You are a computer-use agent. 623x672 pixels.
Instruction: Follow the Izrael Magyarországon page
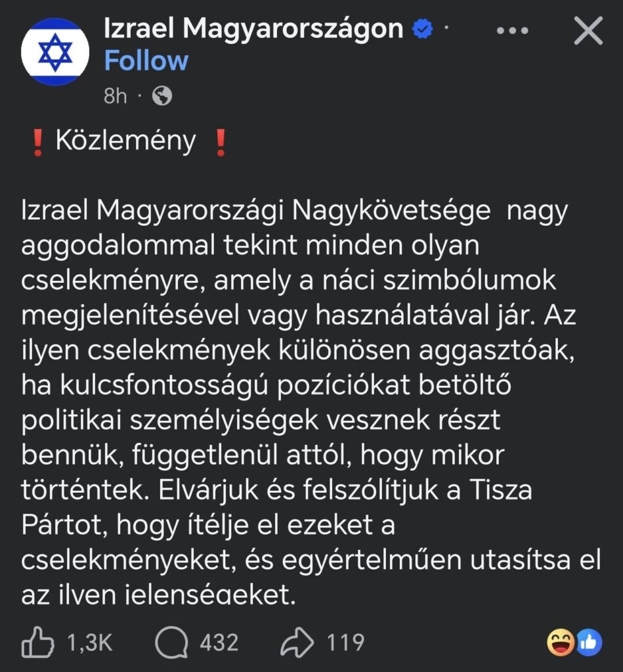pyautogui.click(x=145, y=61)
